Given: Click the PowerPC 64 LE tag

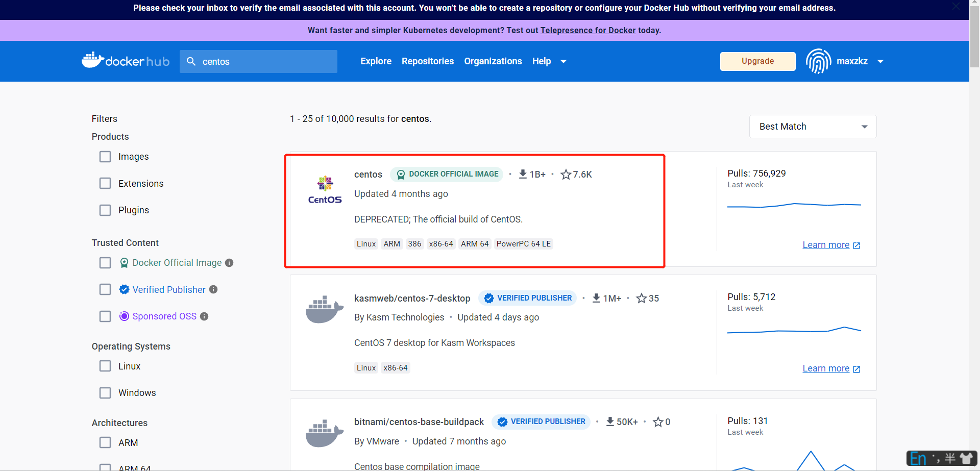Looking at the screenshot, I should [524, 244].
